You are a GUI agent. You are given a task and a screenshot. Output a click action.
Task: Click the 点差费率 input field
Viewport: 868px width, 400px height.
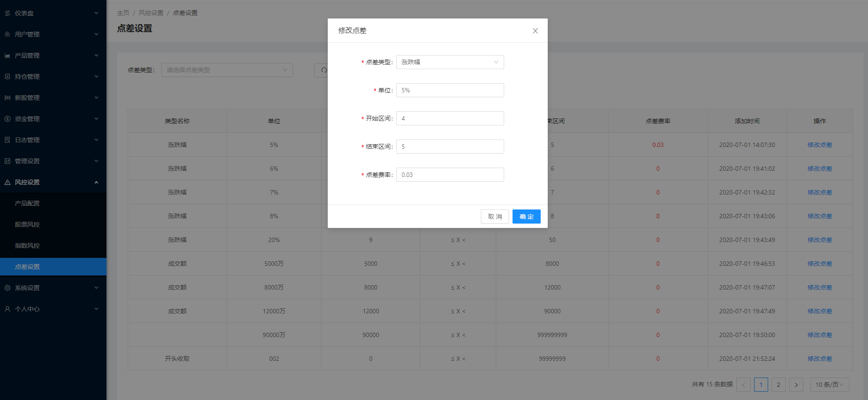click(450, 175)
